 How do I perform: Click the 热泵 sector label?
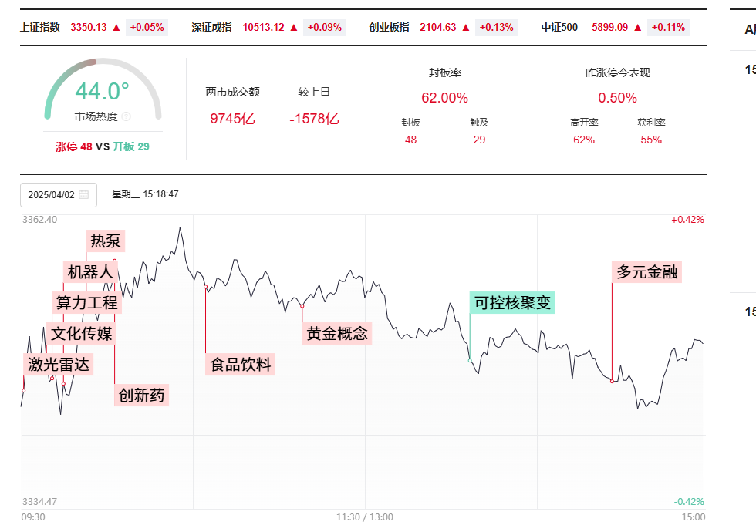106,241
